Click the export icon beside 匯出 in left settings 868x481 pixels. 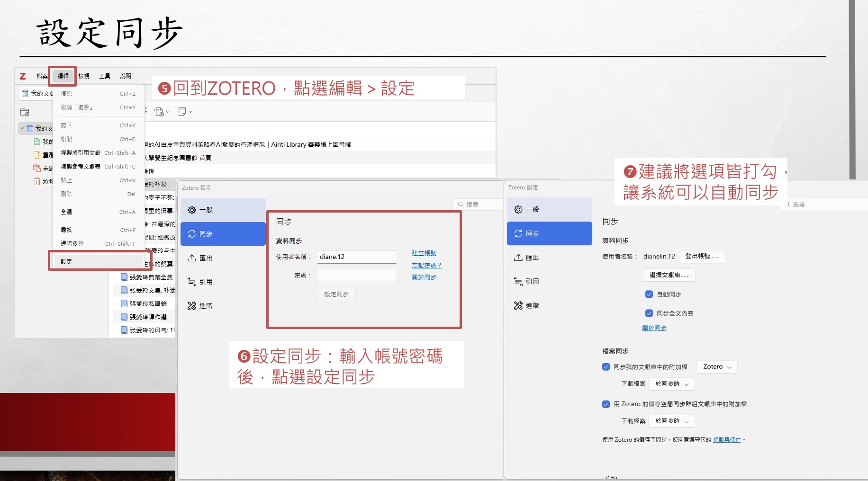(x=192, y=258)
